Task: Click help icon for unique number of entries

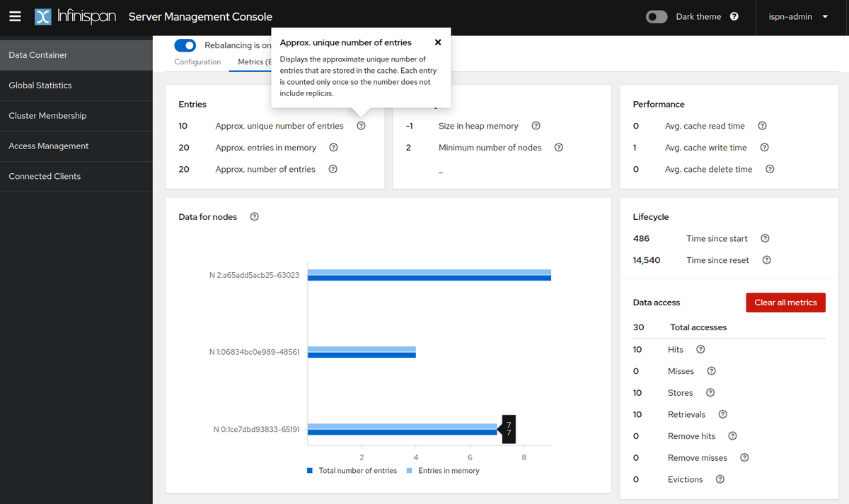Action: pos(361,126)
